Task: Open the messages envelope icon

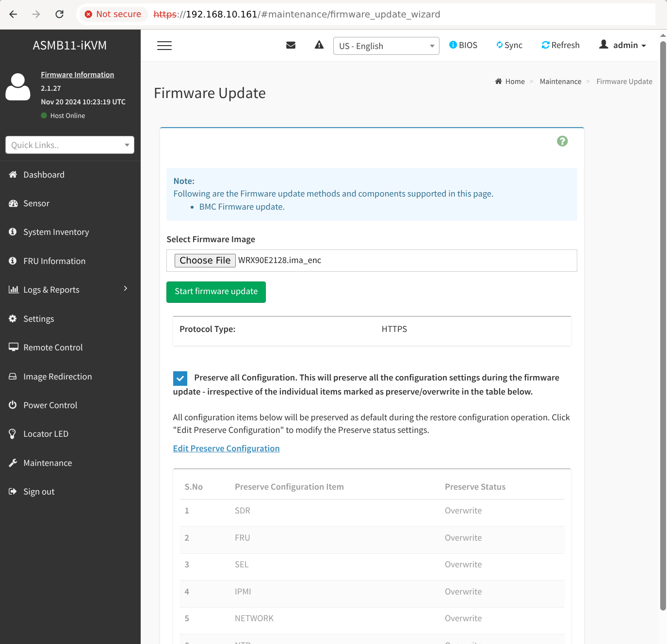Action: coord(291,45)
